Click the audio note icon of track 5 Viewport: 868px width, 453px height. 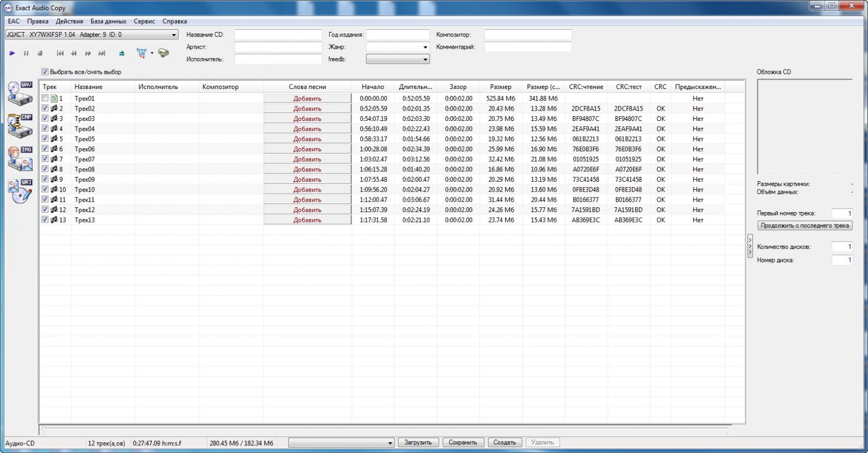point(54,139)
